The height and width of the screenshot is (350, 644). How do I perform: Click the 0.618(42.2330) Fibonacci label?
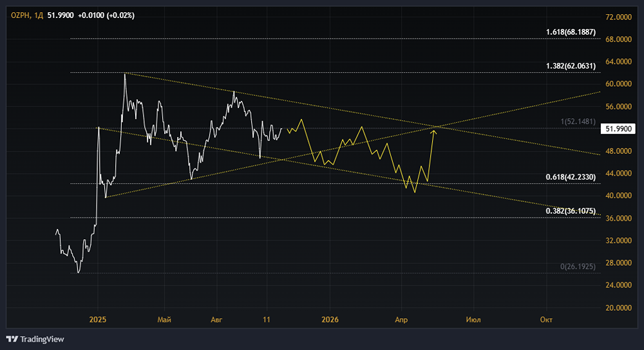point(571,178)
